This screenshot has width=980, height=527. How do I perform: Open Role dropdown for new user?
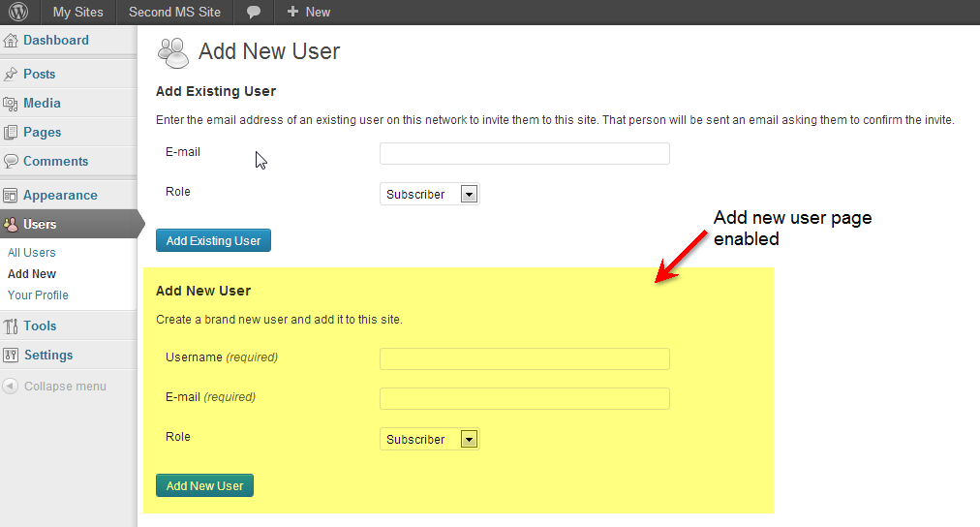tap(429, 440)
